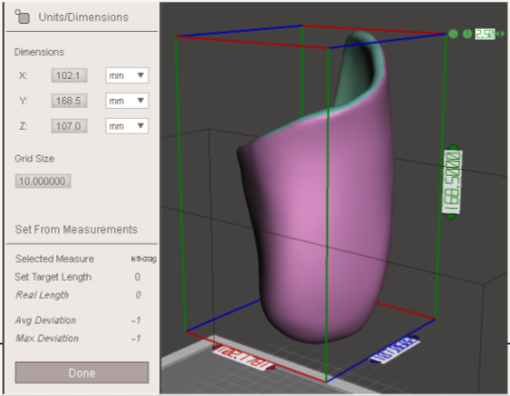
Task: Click the down arrow below green height label
Action: tap(451, 217)
